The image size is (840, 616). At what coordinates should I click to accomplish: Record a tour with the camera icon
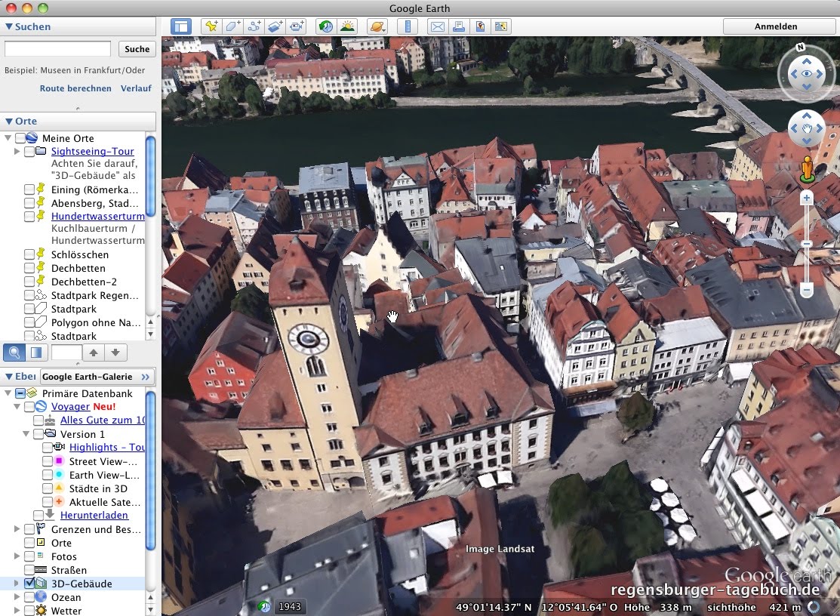click(297, 26)
